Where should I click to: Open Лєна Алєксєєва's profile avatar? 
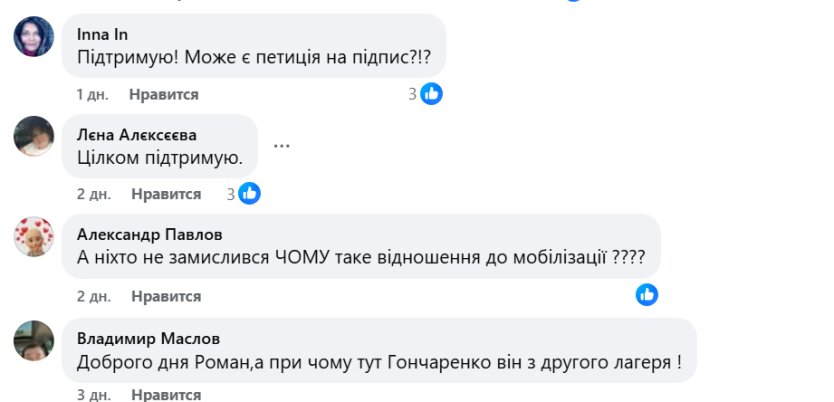pos(33,136)
